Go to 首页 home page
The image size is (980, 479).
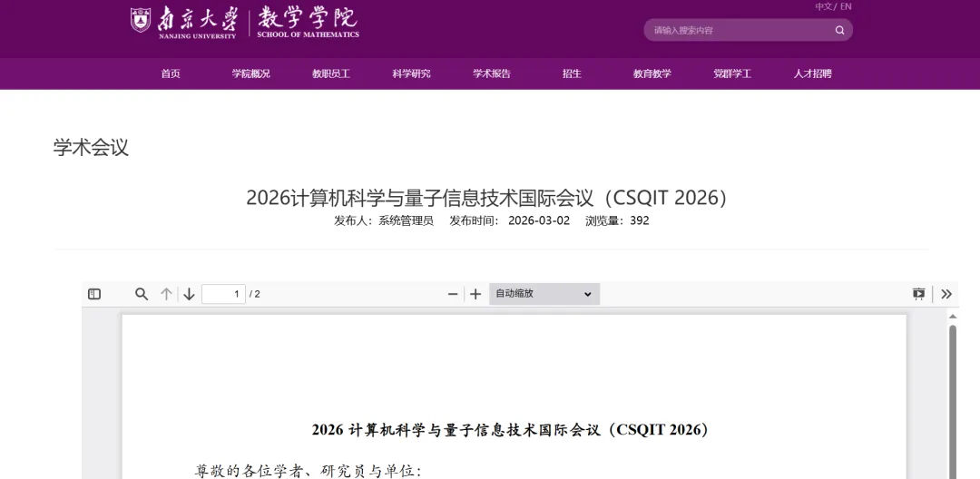pyautogui.click(x=171, y=73)
